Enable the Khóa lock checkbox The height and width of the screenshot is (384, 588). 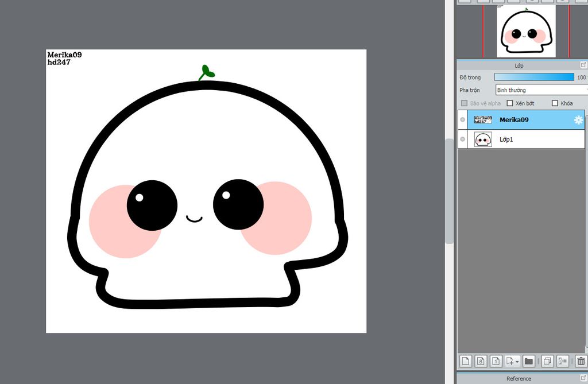click(x=555, y=103)
